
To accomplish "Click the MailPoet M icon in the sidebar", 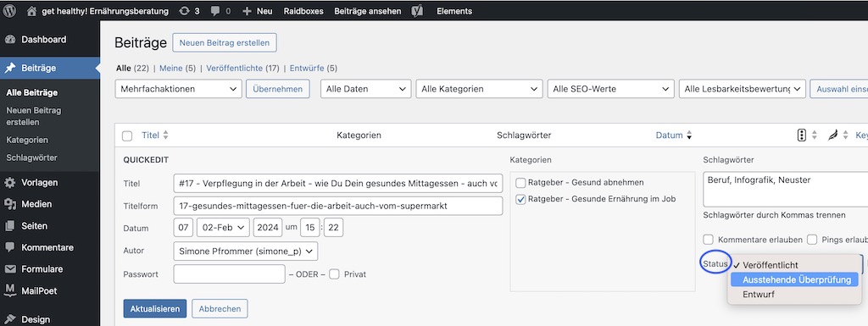I will 10,290.
